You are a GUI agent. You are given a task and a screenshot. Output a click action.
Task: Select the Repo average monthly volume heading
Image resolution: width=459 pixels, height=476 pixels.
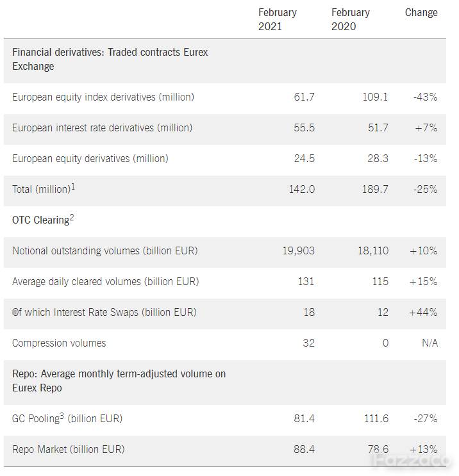119,381
